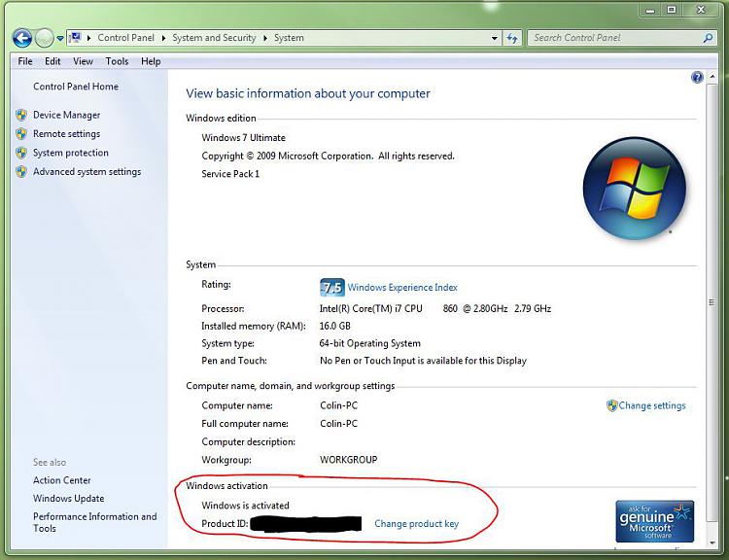Image resolution: width=729 pixels, height=560 pixels.
Task: Click shield icon beside Advanced system settings
Action: pyautogui.click(x=21, y=172)
